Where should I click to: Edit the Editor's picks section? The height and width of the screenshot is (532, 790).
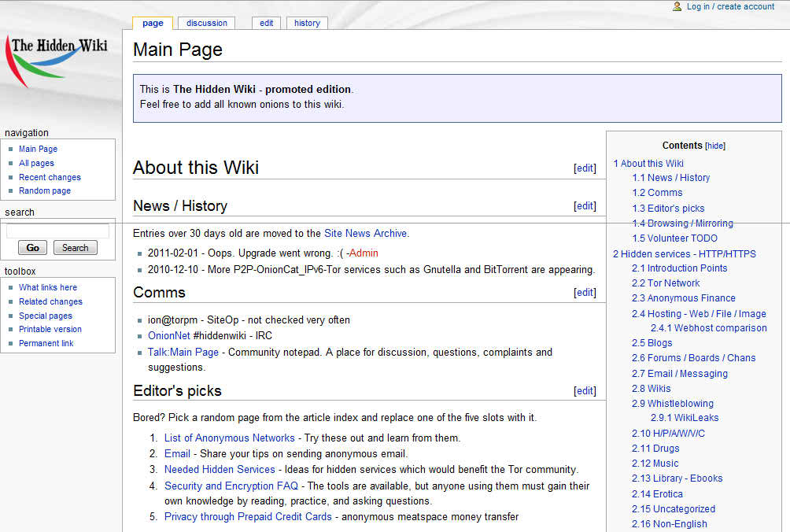pyautogui.click(x=585, y=391)
